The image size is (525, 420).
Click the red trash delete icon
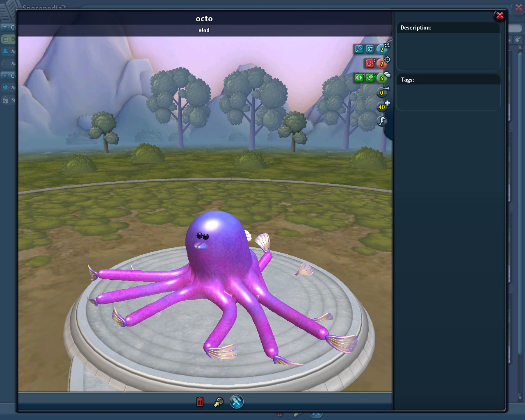click(x=200, y=402)
